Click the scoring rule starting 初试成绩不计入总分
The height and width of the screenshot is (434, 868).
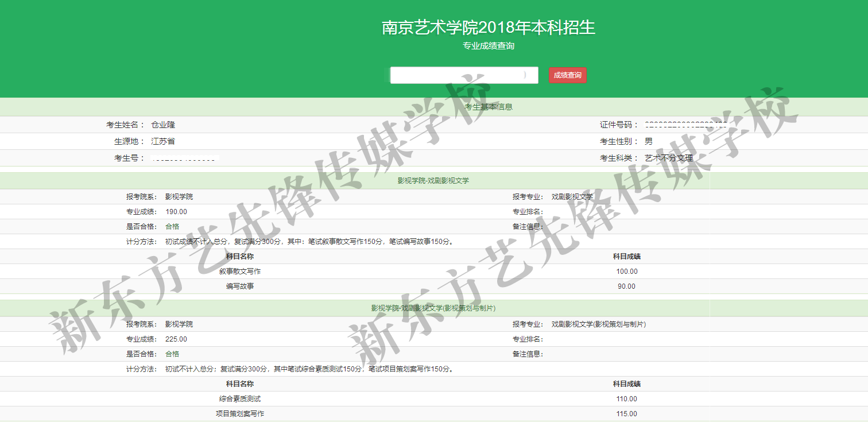(311, 242)
